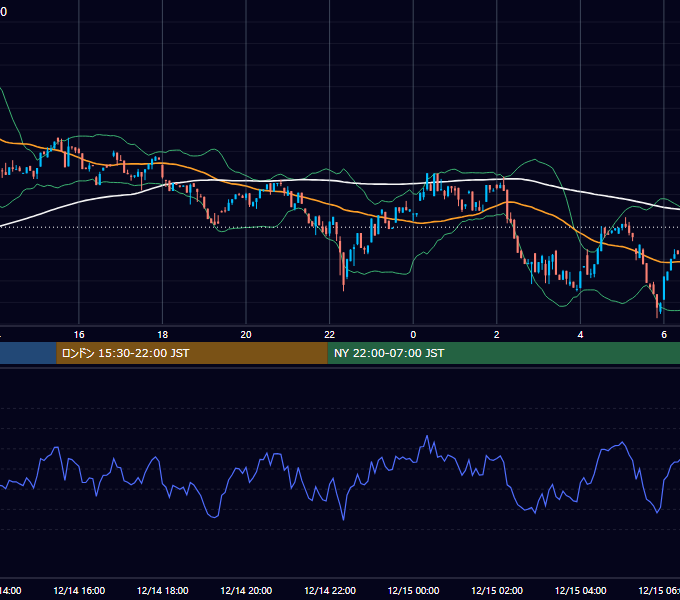Select the 4 hour label on the upper time axis

point(580,335)
